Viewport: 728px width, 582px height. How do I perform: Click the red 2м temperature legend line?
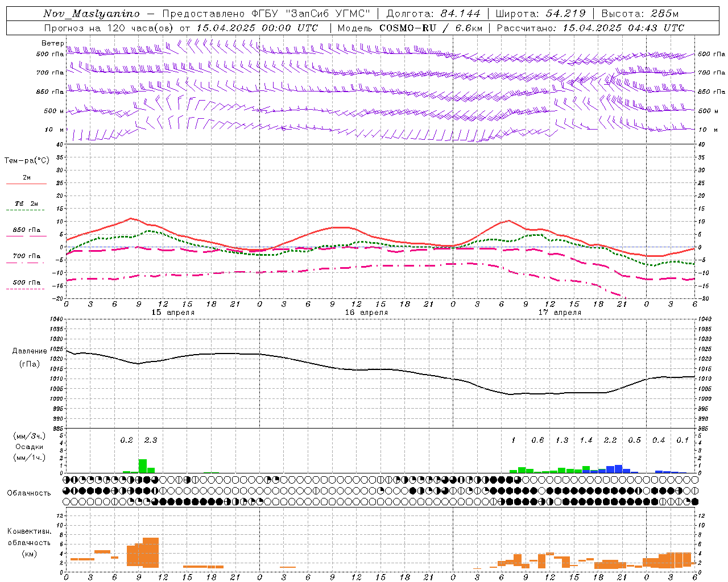click(x=26, y=184)
